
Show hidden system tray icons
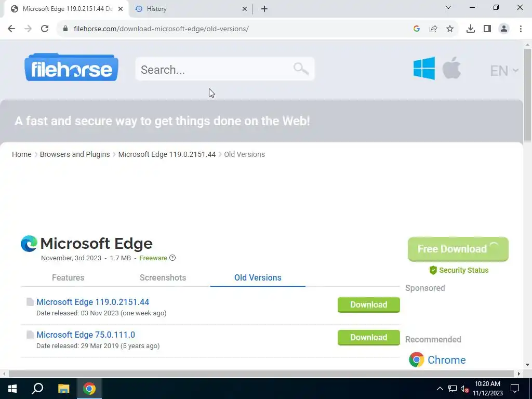pos(440,389)
